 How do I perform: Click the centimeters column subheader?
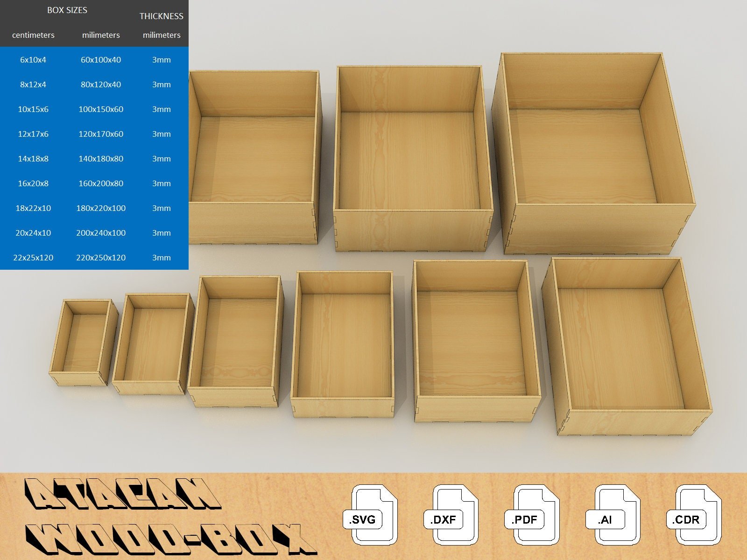tap(33, 35)
